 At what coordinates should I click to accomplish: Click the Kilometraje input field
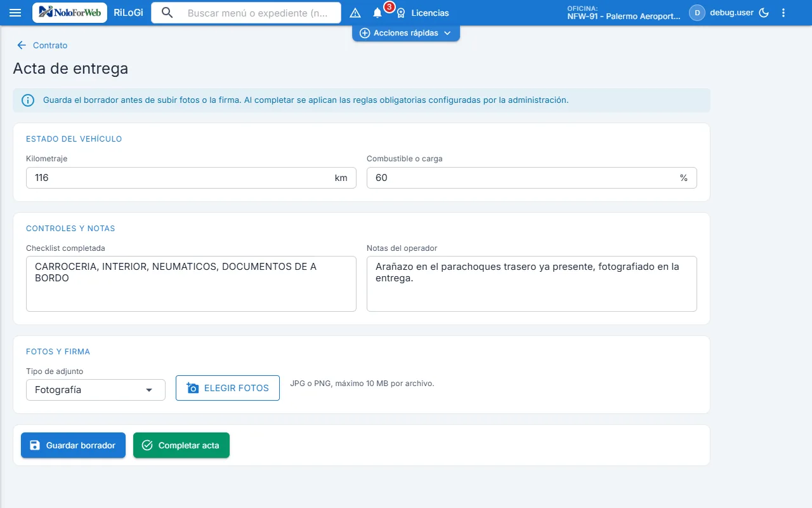click(191, 178)
